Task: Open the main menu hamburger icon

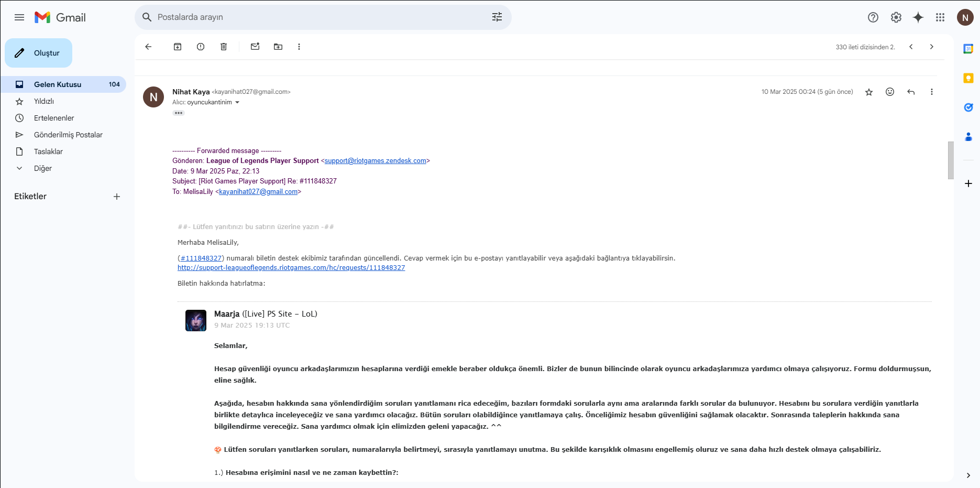Action: tap(19, 17)
